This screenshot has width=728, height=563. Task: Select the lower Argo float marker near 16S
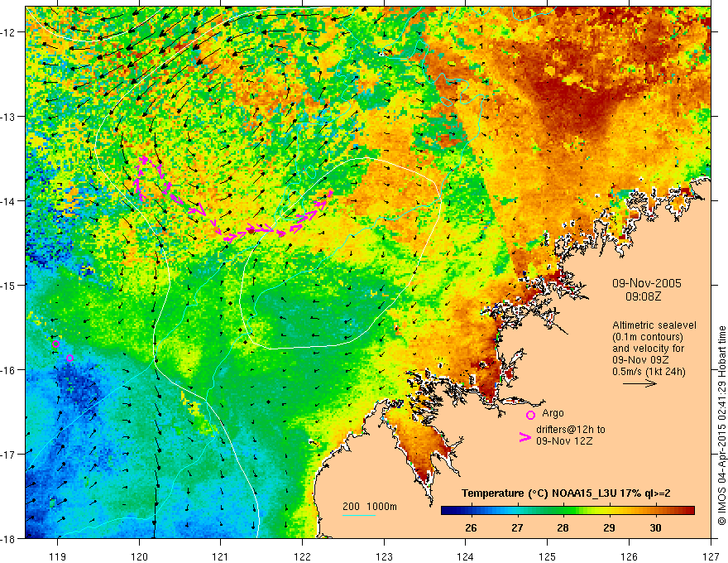point(69,358)
